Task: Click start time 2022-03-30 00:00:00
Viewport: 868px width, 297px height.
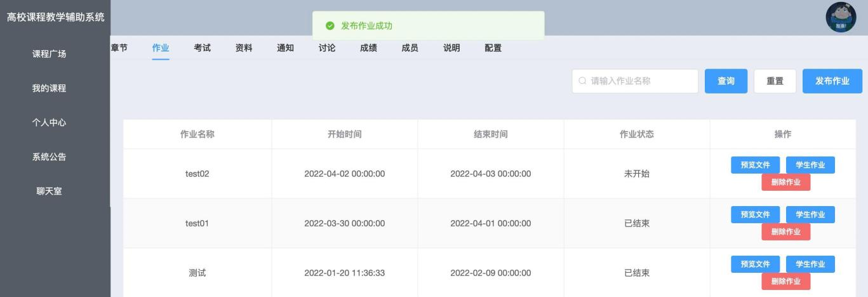Action: click(x=345, y=223)
